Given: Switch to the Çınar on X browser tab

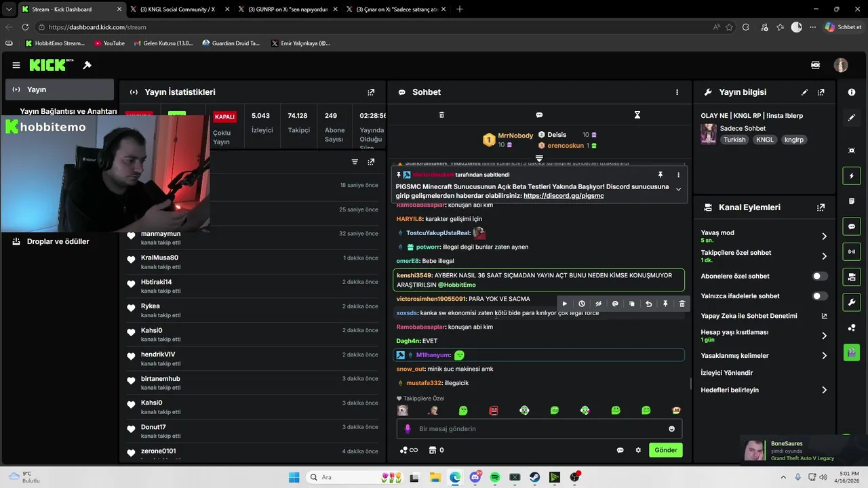Looking at the screenshot, I should pyautogui.click(x=395, y=9).
